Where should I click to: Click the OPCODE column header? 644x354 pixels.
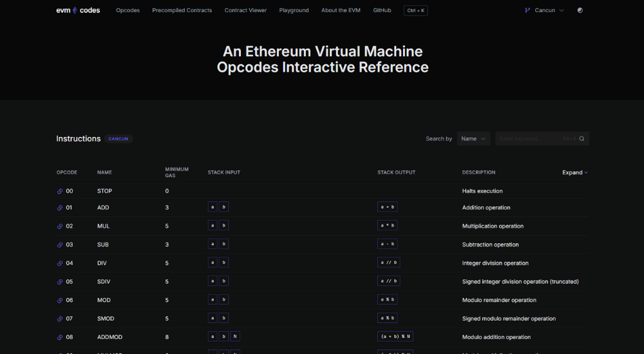click(67, 172)
